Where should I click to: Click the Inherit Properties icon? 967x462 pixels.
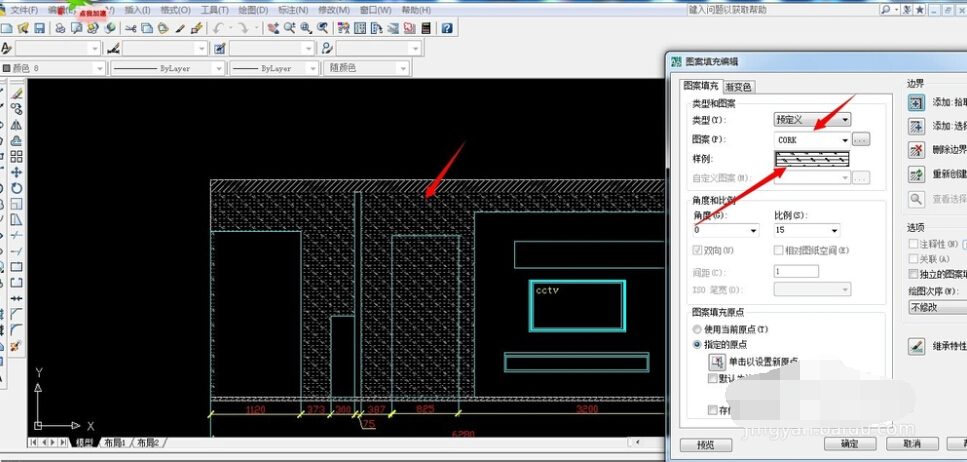(916, 346)
